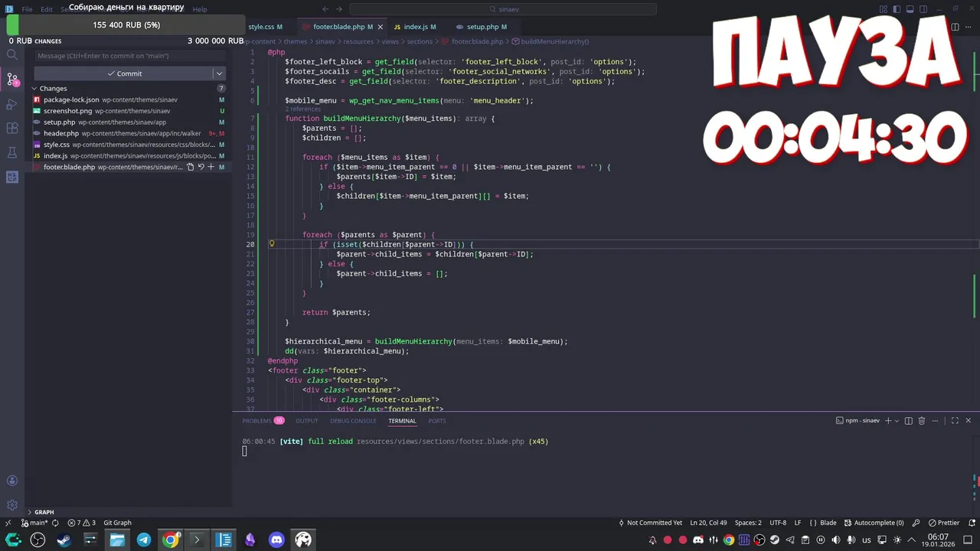Open 'resources' breadcrumb folder
980x551 pixels.
358,41
